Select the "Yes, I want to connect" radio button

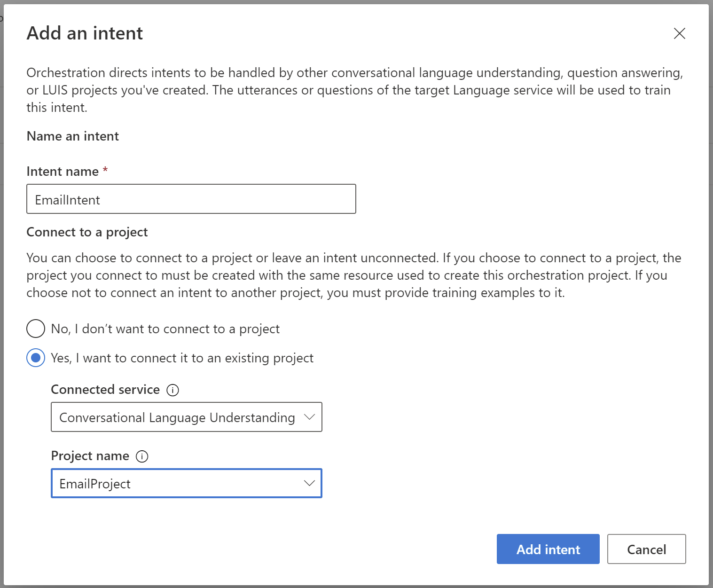36,358
